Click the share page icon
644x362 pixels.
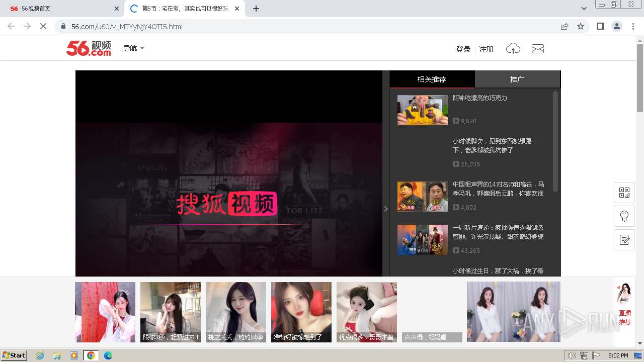[565, 26]
